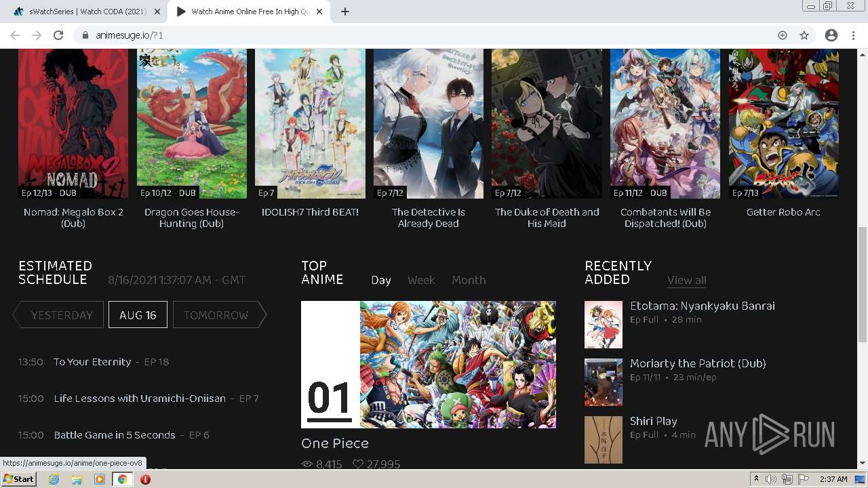Open the Chrome profile avatar
Screen dimensions: 868x488
tap(831, 35)
